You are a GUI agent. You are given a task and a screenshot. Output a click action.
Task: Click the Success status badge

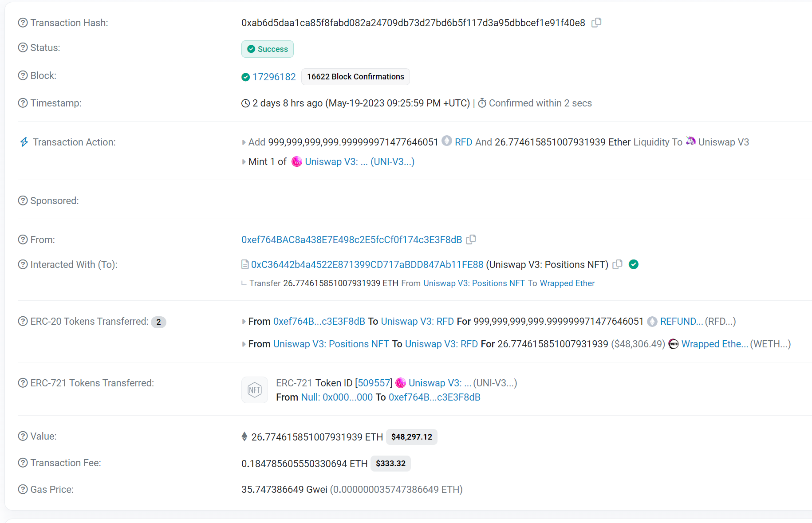coord(268,49)
